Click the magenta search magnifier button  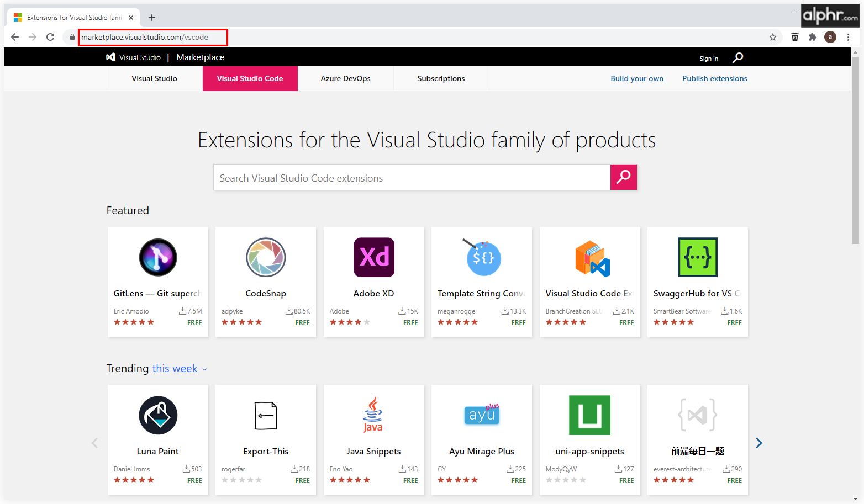(x=624, y=177)
